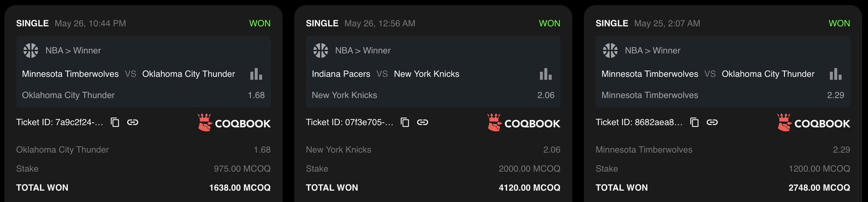Screen dimensions: 868x202
Task: Click Ticket ID 8682aea8 text
Action: 639,122
